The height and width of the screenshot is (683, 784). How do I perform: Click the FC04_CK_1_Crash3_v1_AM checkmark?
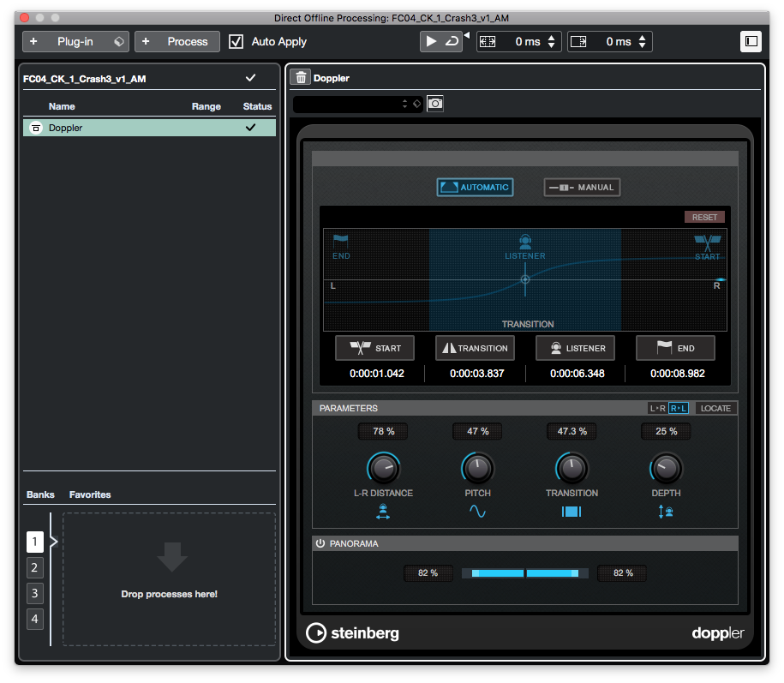tap(251, 78)
